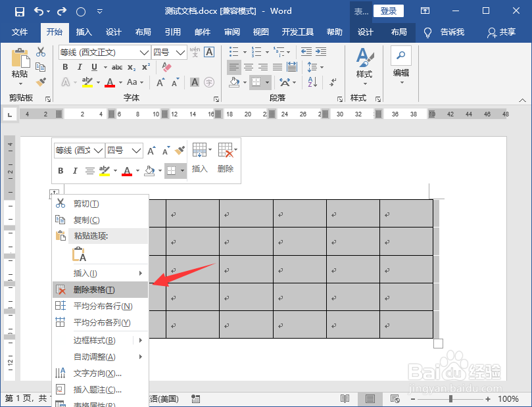Switch to 引用 ribbon tab

tap(173, 32)
